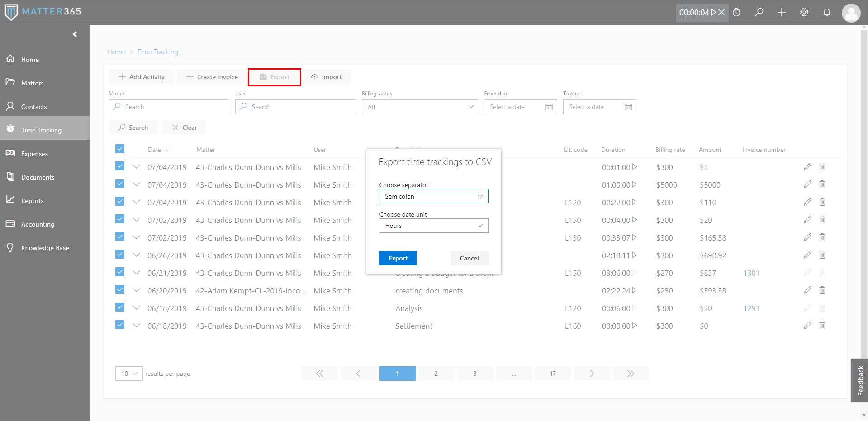Screen dimensions: 868x421
Task: Click the Matter search input field
Action: (169, 107)
